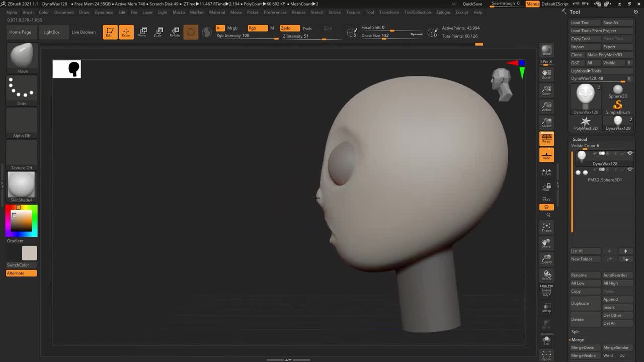Select the Move transform tool in top shelf

(142, 32)
